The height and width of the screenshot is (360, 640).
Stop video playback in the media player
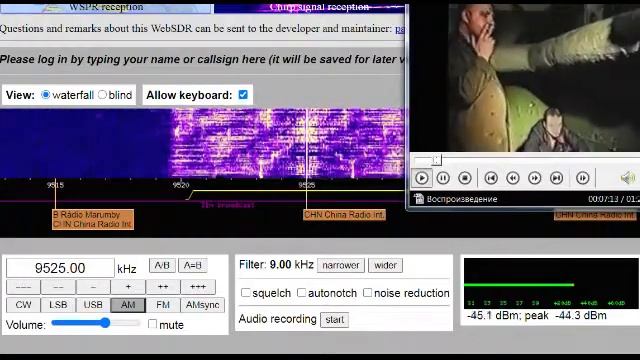[464, 178]
